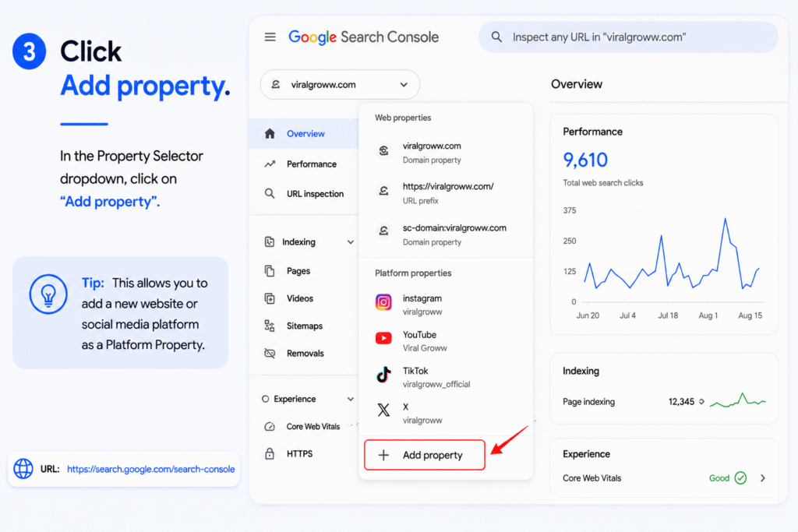
Task: Click the Core Web Vitals gauge icon
Action: [x=270, y=427]
